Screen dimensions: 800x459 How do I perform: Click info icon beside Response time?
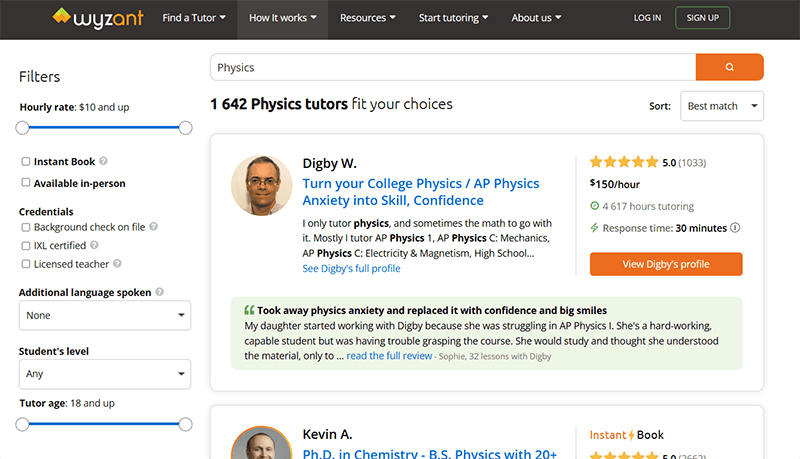735,228
